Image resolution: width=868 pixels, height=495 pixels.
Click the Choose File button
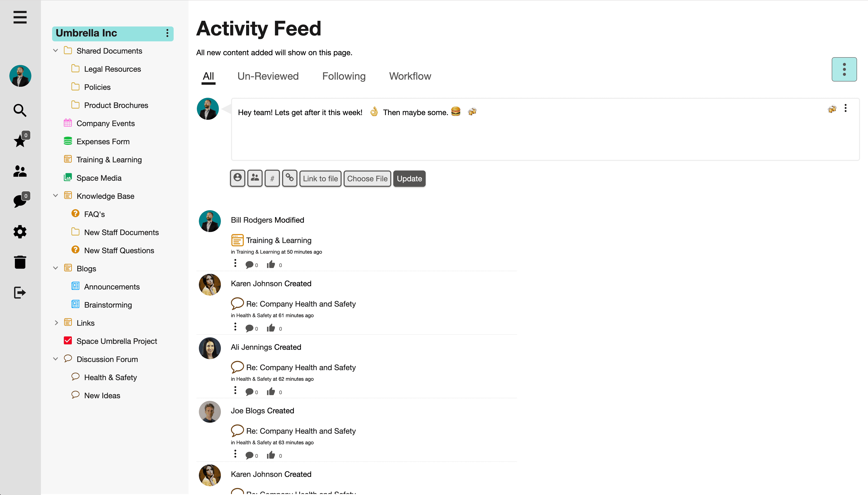pos(367,178)
